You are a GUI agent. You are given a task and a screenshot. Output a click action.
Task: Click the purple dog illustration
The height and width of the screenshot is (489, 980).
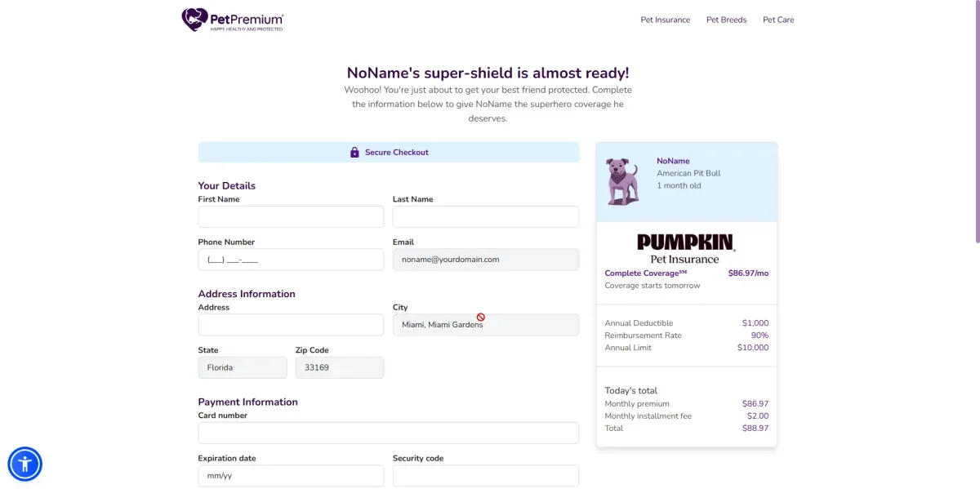(x=623, y=181)
